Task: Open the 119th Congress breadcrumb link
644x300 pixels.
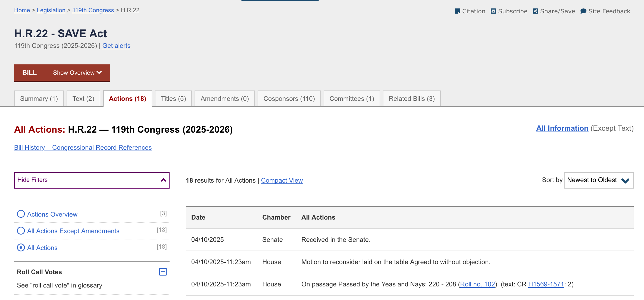Action: pyautogui.click(x=93, y=10)
